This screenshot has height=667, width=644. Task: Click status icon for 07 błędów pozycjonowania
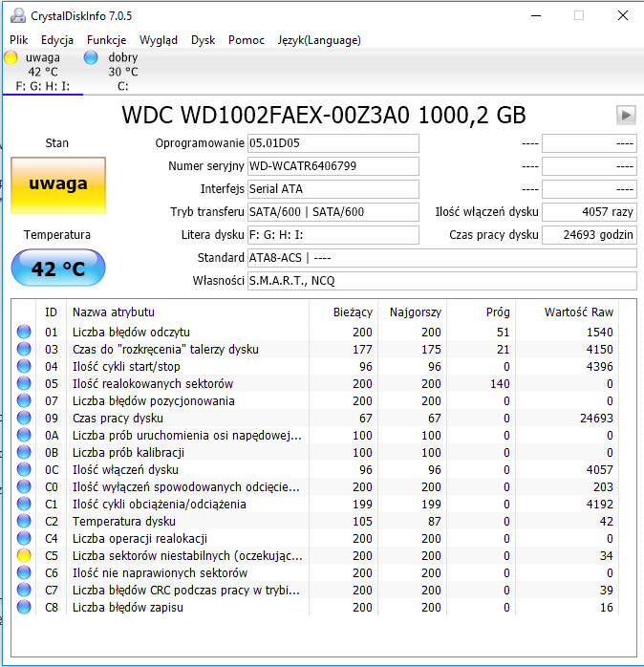coord(24,400)
